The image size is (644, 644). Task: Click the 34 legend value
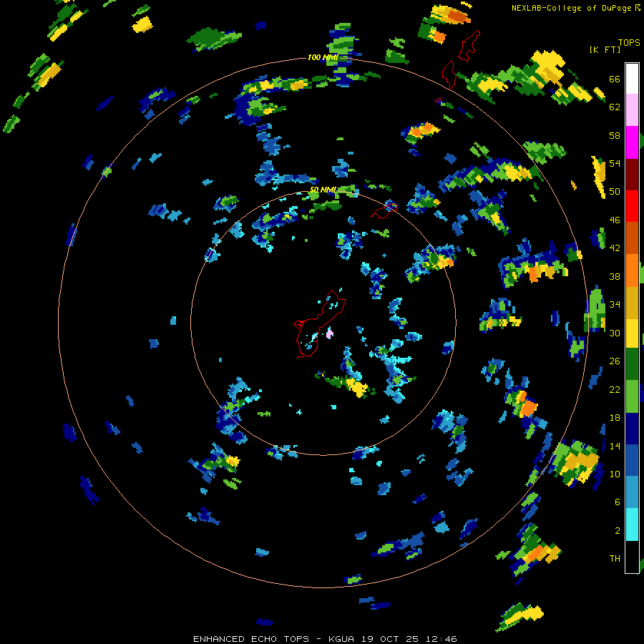615,305
